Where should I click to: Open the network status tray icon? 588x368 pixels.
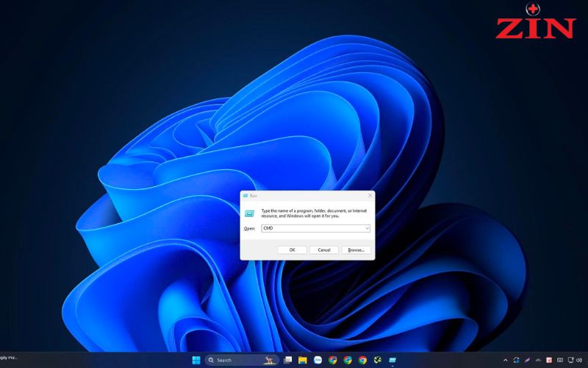point(571,361)
